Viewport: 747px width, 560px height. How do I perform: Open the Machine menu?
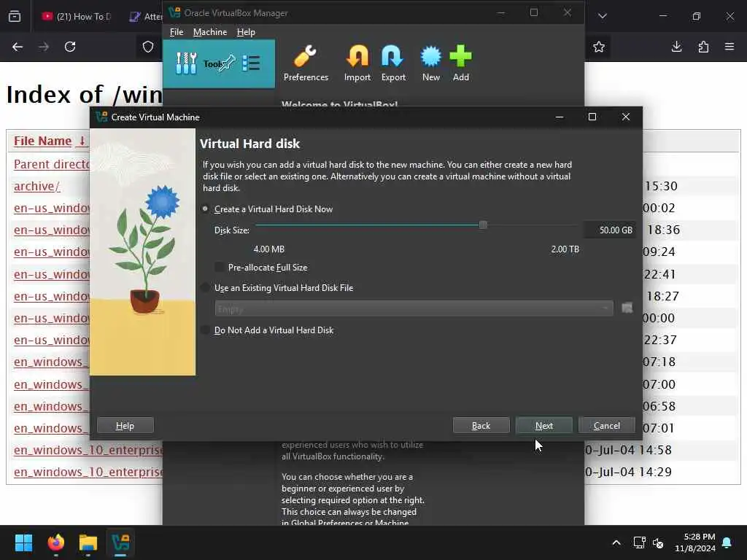[x=210, y=32]
